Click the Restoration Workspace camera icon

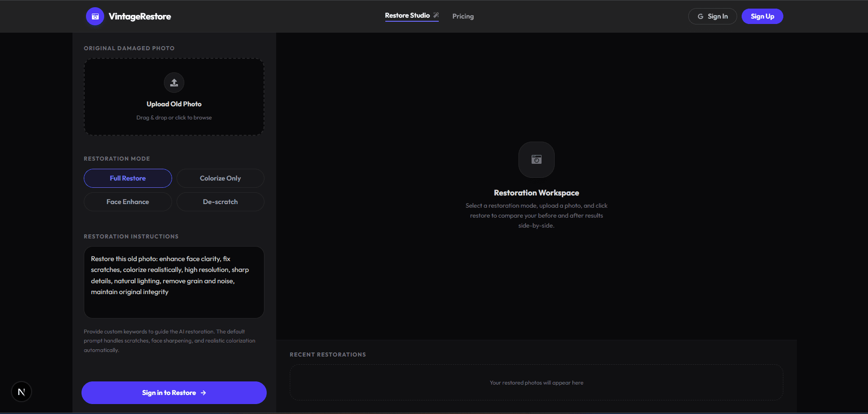pos(537,160)
